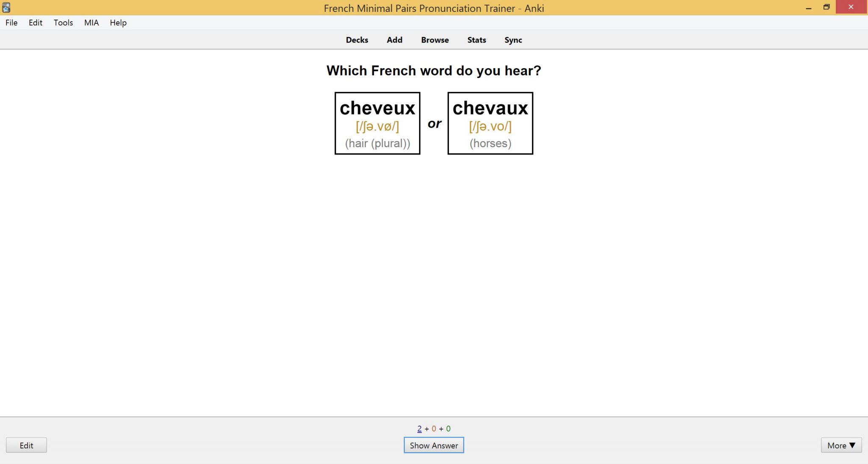
Task: Open the Tools menu
Action: [x=63, y=22]
